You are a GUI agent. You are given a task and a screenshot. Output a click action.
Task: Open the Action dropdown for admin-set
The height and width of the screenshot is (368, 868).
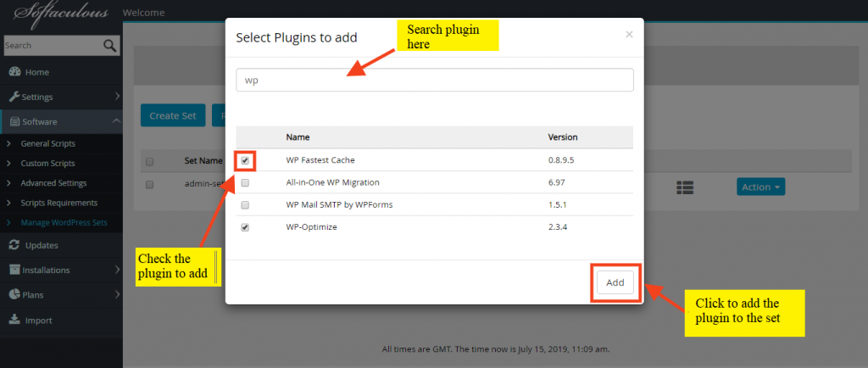point(760,187)
